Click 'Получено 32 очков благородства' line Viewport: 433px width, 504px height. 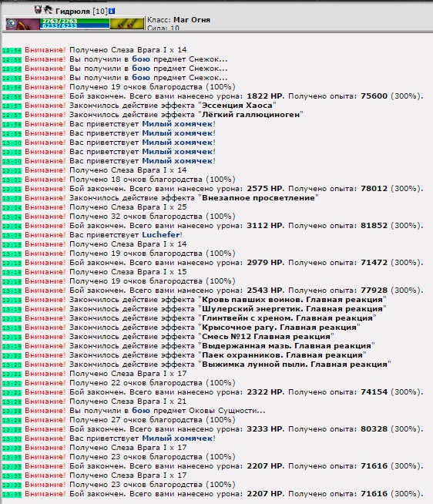[x=153, y=217]
